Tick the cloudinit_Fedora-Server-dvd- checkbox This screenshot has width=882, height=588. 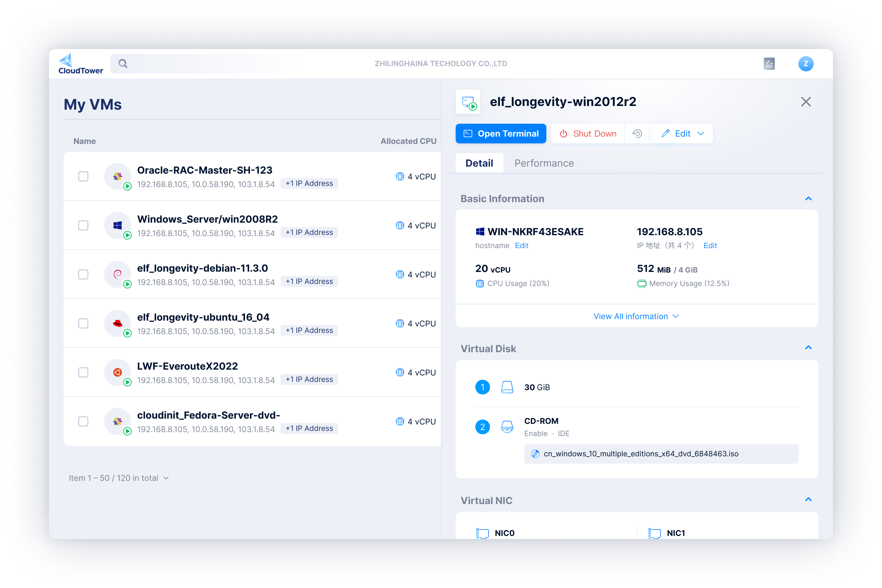tap(83, 421)
